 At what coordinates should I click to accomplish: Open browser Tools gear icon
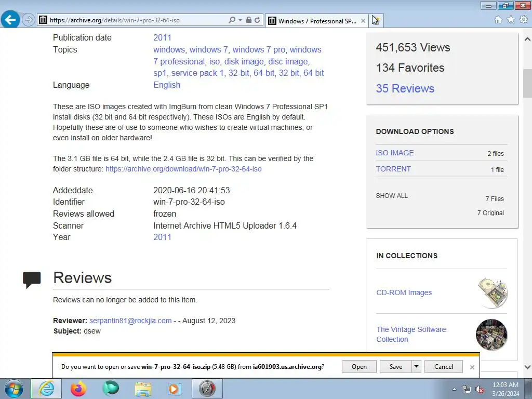coord(524,20)
